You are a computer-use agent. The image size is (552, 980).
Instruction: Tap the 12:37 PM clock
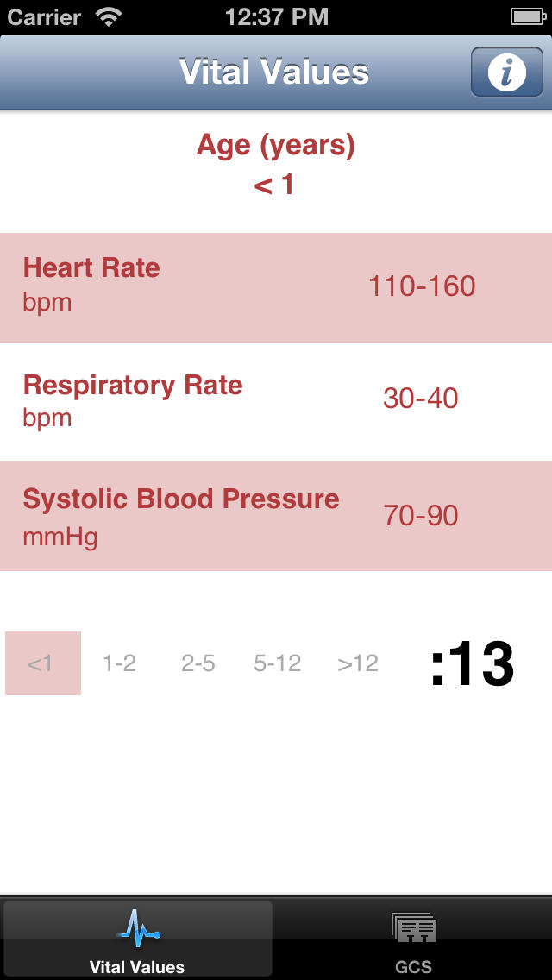point(276,17)
